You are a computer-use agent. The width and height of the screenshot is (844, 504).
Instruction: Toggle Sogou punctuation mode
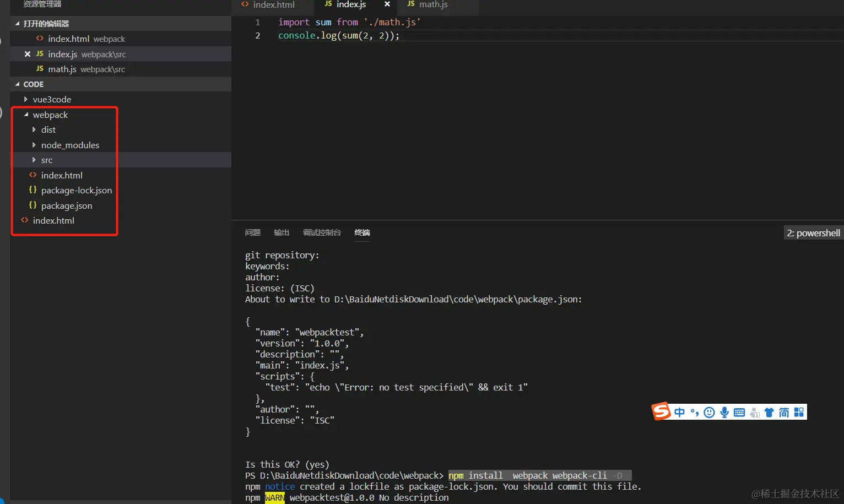pyautogui.click(x=694, y=412)
